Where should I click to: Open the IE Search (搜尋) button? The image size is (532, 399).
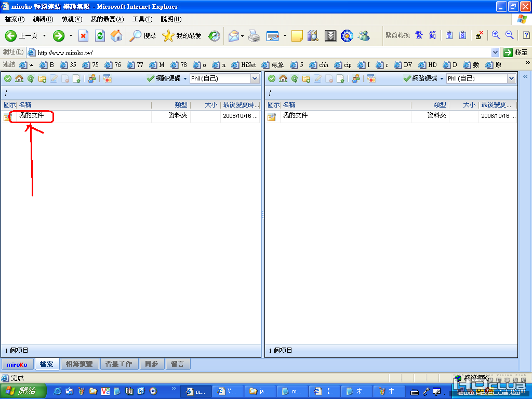coord(142,36)
